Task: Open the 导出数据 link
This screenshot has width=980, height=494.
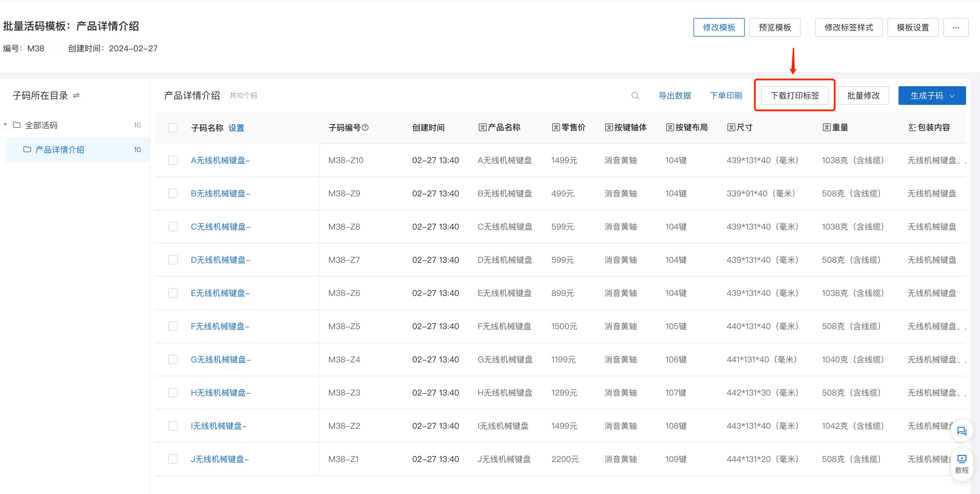Action: click(x=675, y=96)
